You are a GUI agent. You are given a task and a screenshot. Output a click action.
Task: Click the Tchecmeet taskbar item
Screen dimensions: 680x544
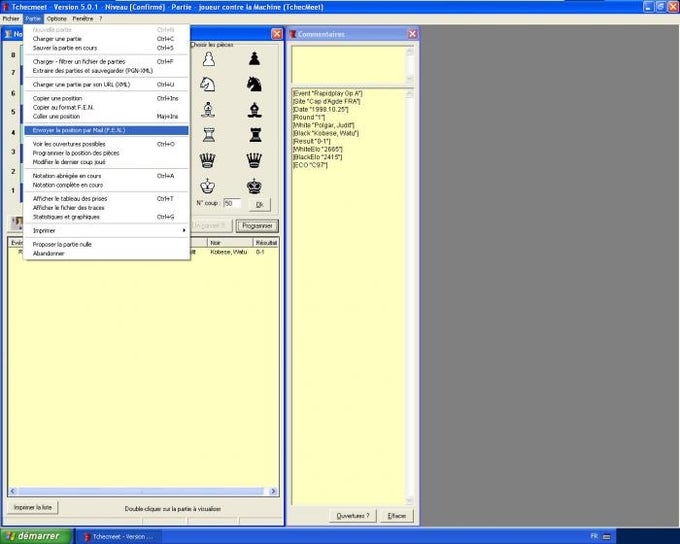click(x=118, y=537)
